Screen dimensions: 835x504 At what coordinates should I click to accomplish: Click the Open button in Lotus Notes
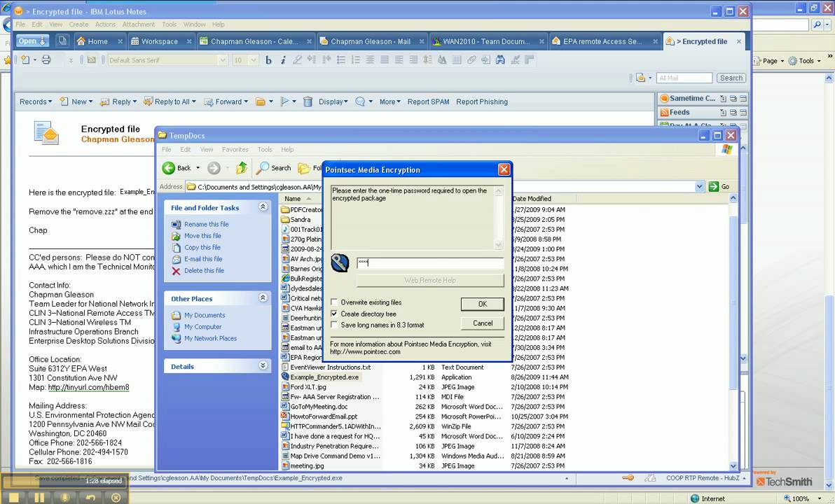(x=32, y=41)
